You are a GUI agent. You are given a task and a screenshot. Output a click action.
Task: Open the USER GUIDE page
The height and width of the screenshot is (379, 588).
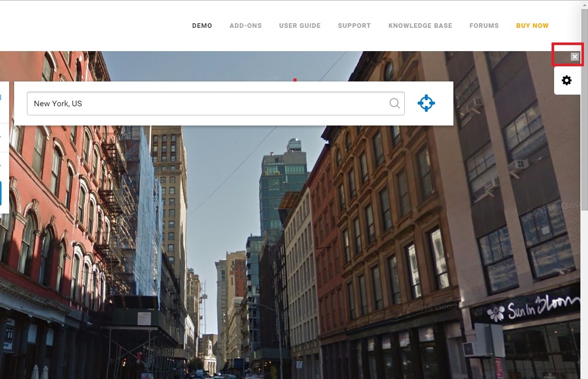300,25
